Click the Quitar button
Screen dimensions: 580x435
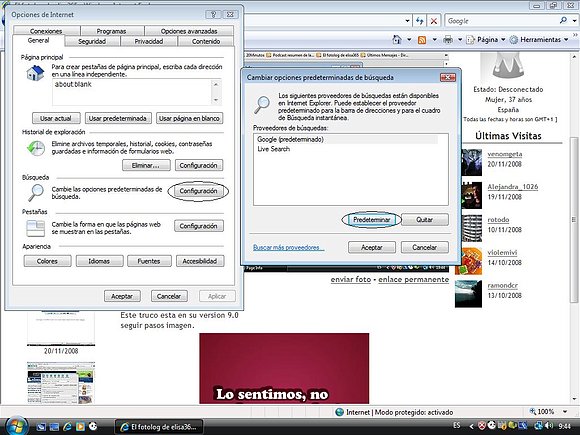click(425, 220)
